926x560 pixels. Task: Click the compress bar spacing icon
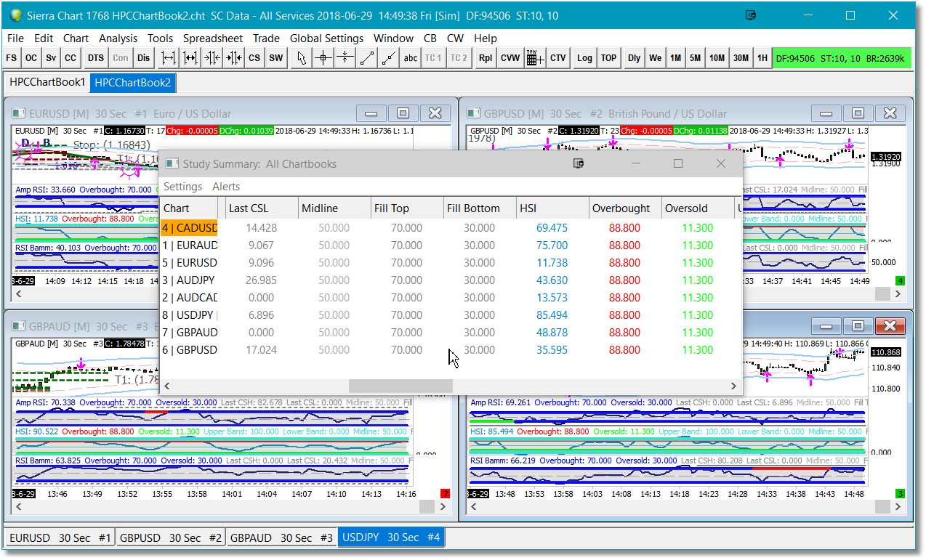click(212, 58)
